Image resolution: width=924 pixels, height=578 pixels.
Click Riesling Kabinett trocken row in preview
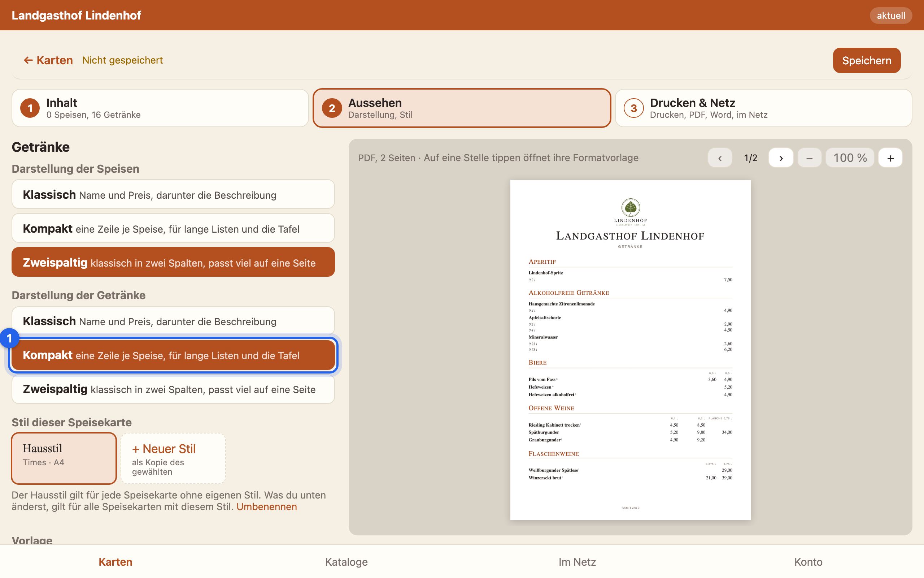[x=630, y=425]
